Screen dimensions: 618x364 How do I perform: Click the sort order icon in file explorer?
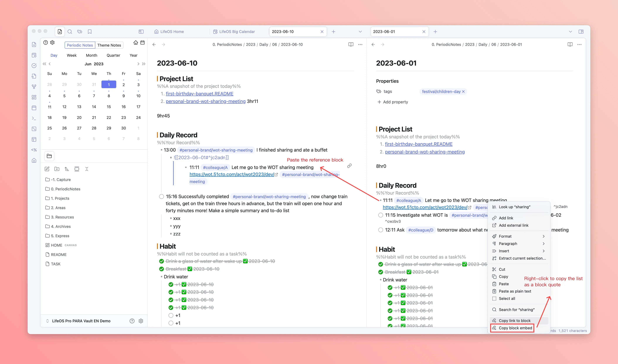(67, 169)
